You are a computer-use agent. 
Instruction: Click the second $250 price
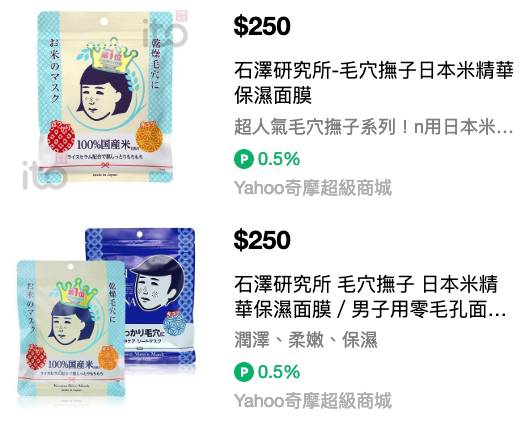tap(262, 240)
